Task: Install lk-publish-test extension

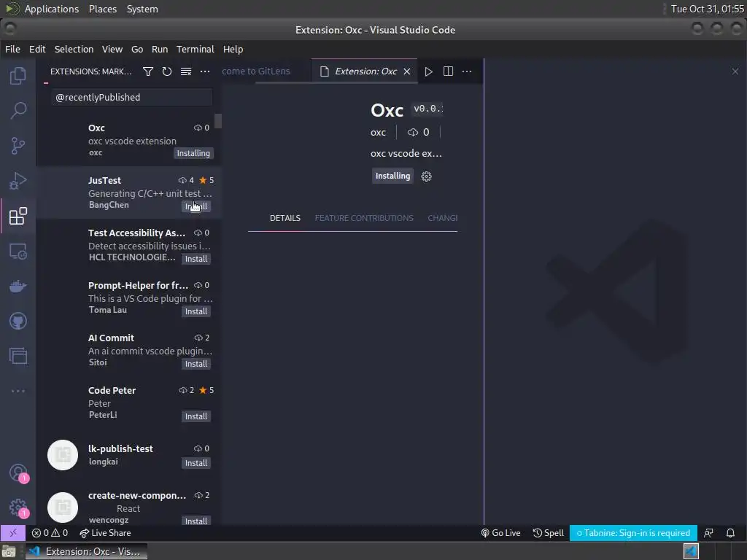Action: tap(196, 463)
